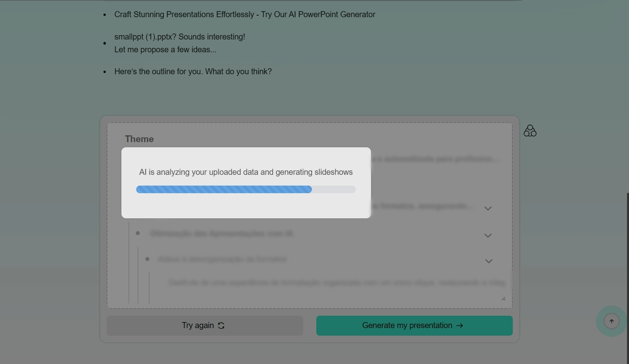Click the scroll-to-top arrow button

611,321
